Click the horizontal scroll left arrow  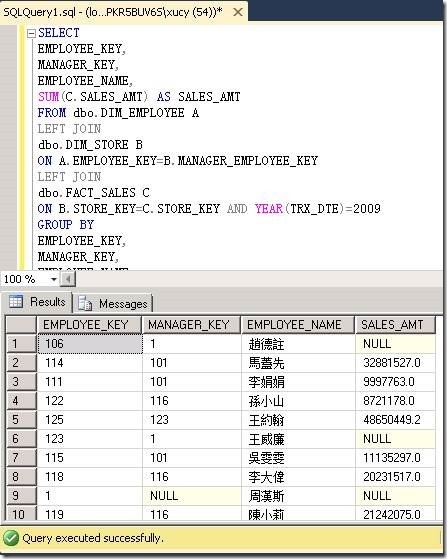click(69, 279)
